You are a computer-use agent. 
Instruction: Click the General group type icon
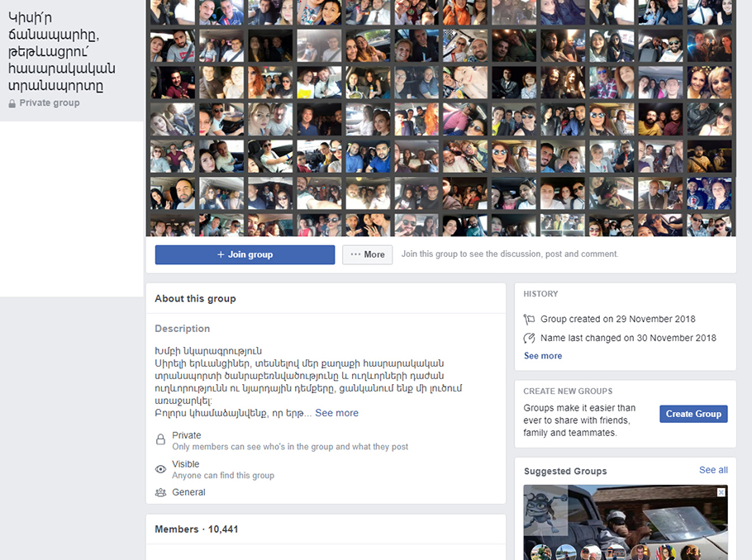(160, 492)
